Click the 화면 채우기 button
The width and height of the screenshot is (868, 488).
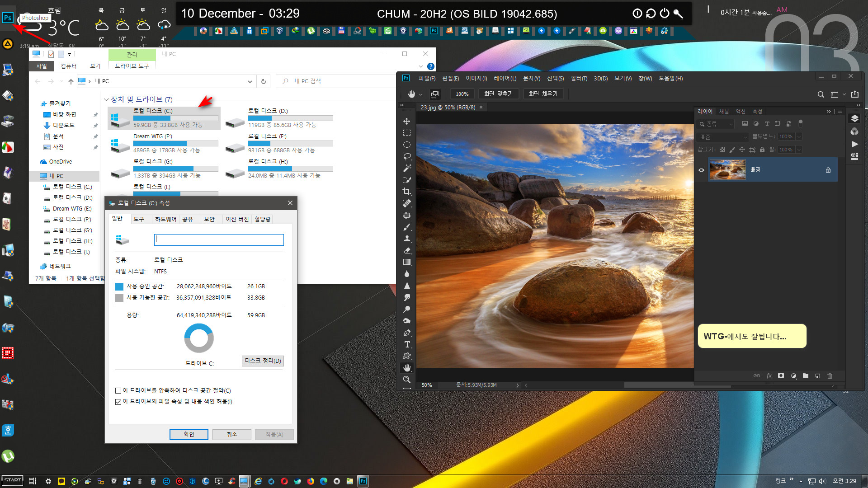point(543,94)
